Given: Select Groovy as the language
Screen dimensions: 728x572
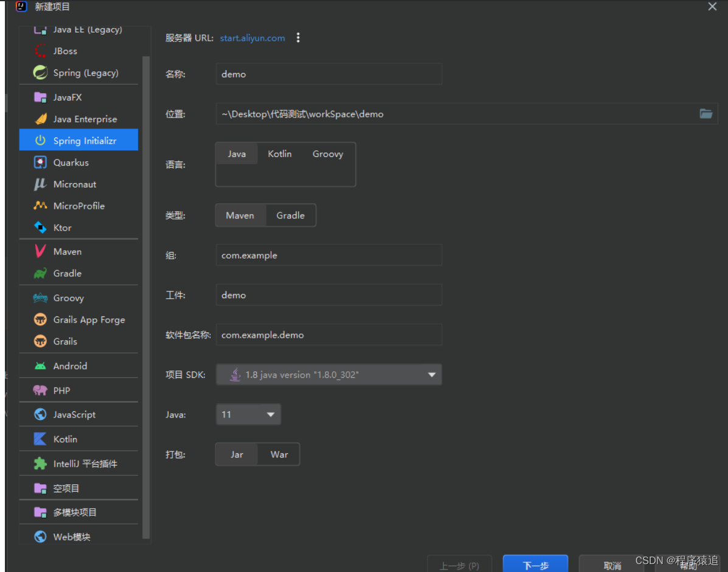Looking at the screenshot, I should 328,154.
